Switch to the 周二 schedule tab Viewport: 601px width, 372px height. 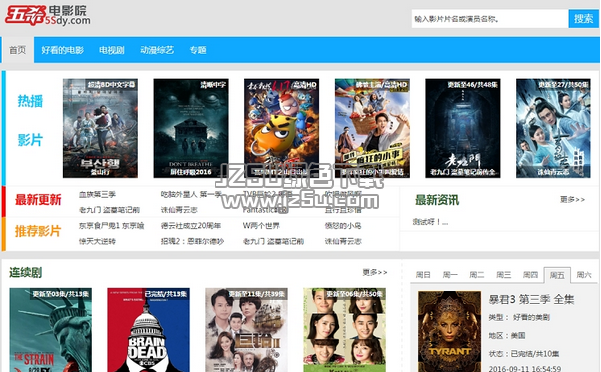coord(477,275)
